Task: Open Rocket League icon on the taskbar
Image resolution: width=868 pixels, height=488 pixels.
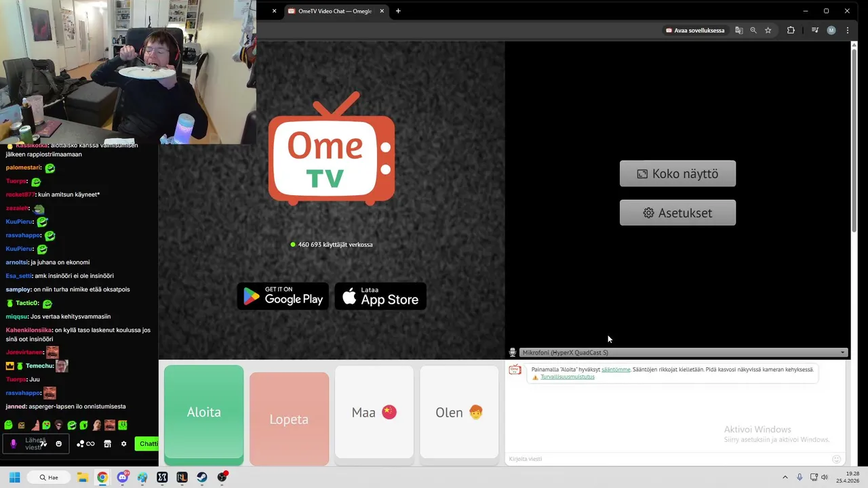Action: [182, 477]
